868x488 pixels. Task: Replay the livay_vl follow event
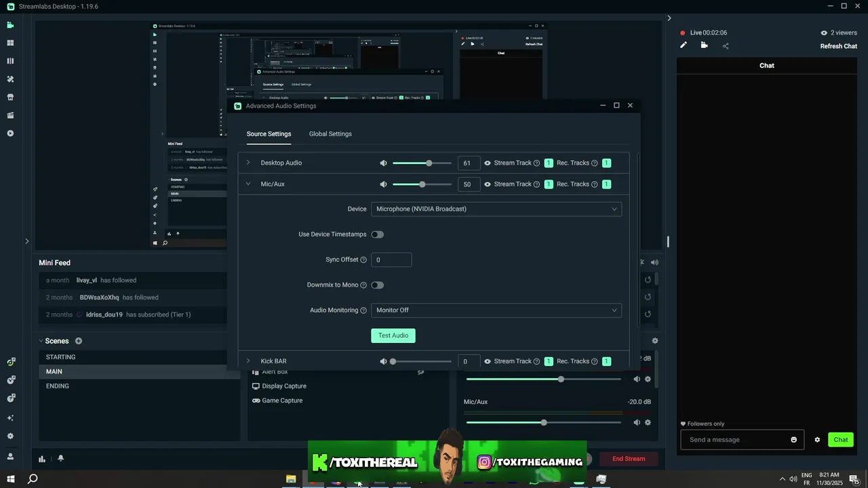point(648,280)
